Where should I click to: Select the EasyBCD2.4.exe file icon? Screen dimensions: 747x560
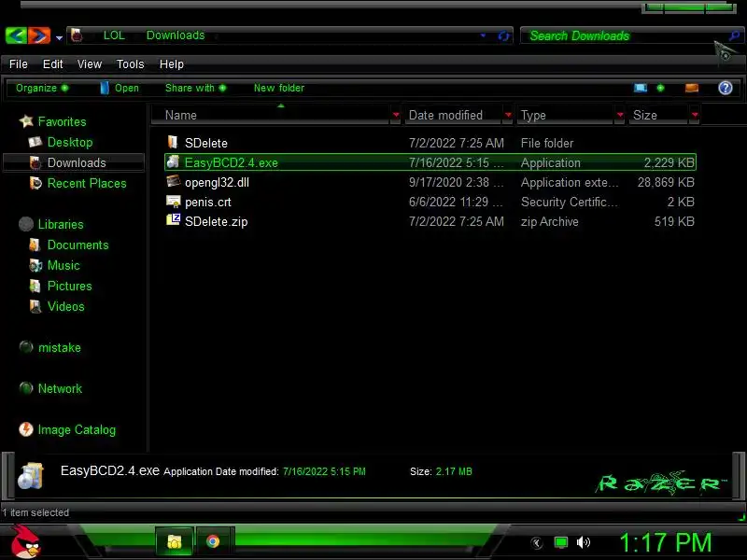pos(173,161)
